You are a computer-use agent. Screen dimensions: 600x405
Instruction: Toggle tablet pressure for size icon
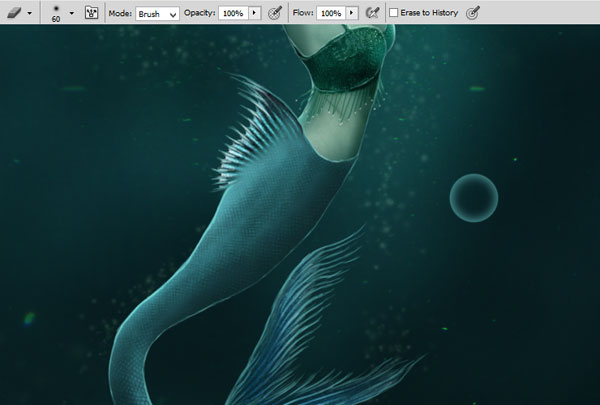pyautogui.click(x=473, y=13)
